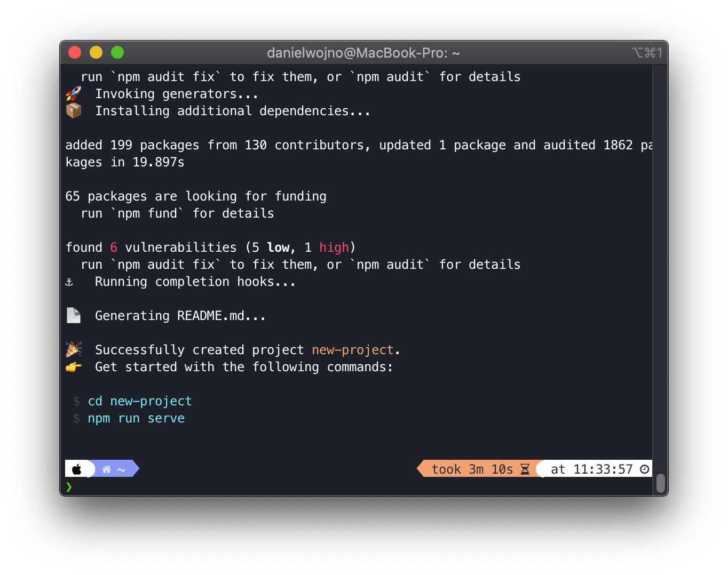This screenshot has width=728, height=575.
Task: Click the red 6 vulnerabilities count
Action: point(113,247)
